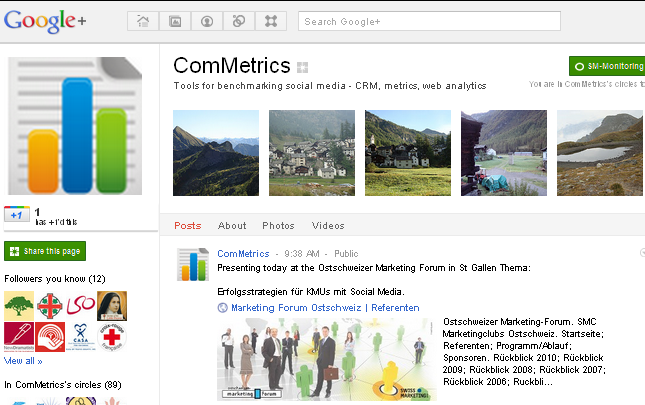Open the wooden chalet photo thumbnail
645x405 pixels.
pyautogui.click(x=504, y=153)
